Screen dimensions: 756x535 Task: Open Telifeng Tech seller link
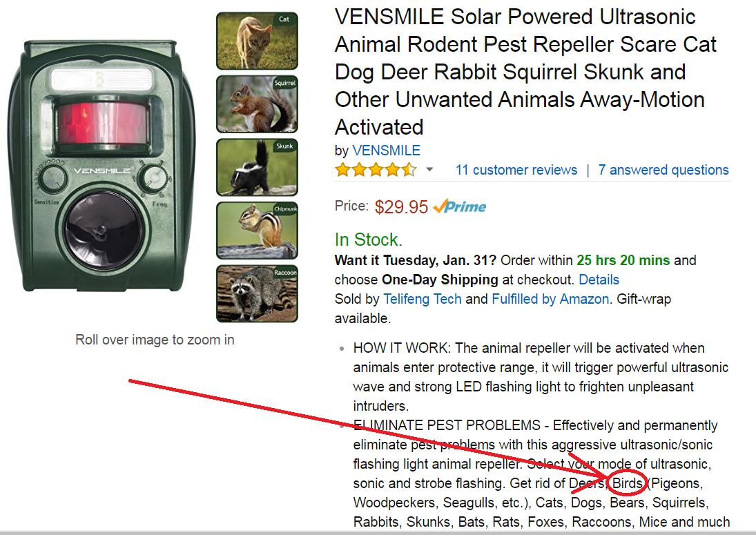point(423,299)
